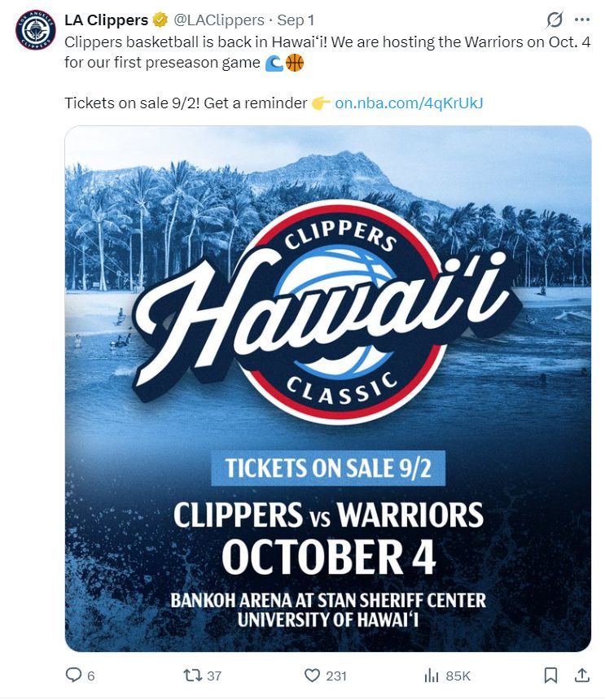Open the three-dot more options menu

tap(581, 20)
